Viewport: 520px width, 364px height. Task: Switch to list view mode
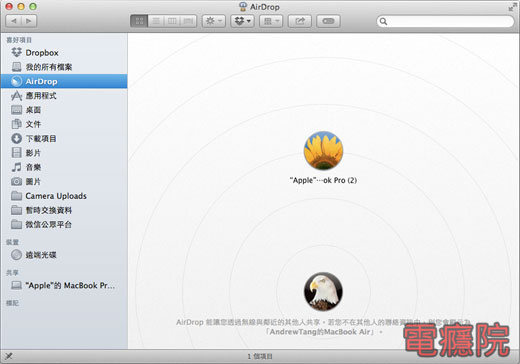(x=156, y=21)
